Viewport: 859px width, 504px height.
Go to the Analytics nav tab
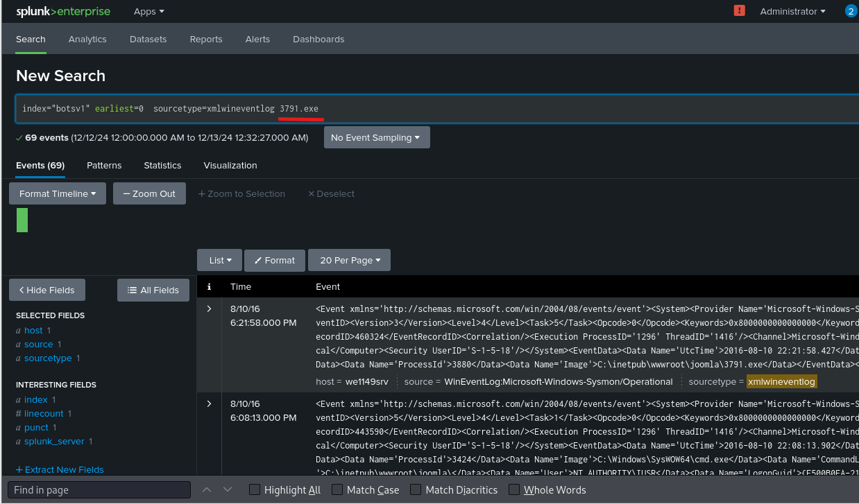pos(87,40)
